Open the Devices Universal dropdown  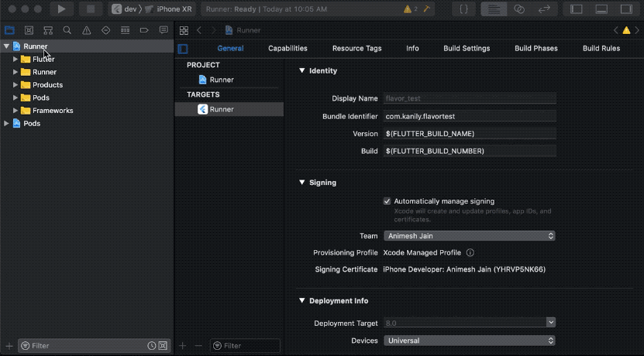[470, 341]
